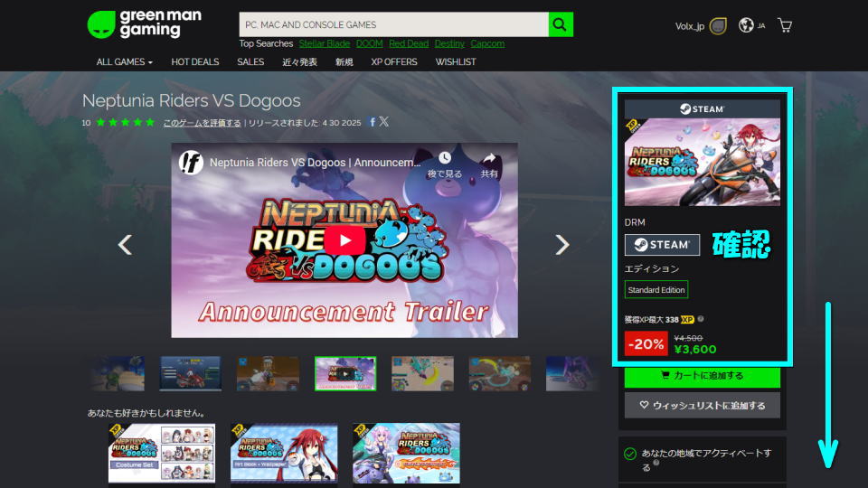Open XP OFFERS menu item
The width and height of the screenshot is (868, 488).
(394, 62)
